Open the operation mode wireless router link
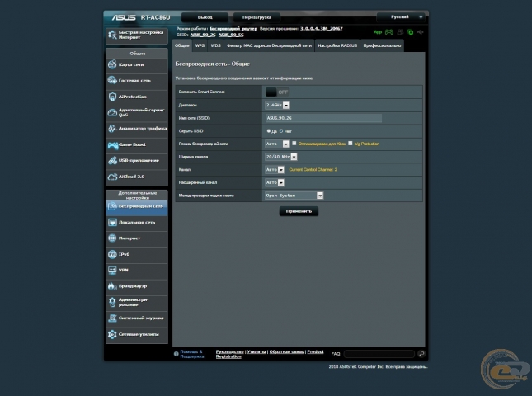This screenshot has height=396, width=532. click(x=233, y=29)
